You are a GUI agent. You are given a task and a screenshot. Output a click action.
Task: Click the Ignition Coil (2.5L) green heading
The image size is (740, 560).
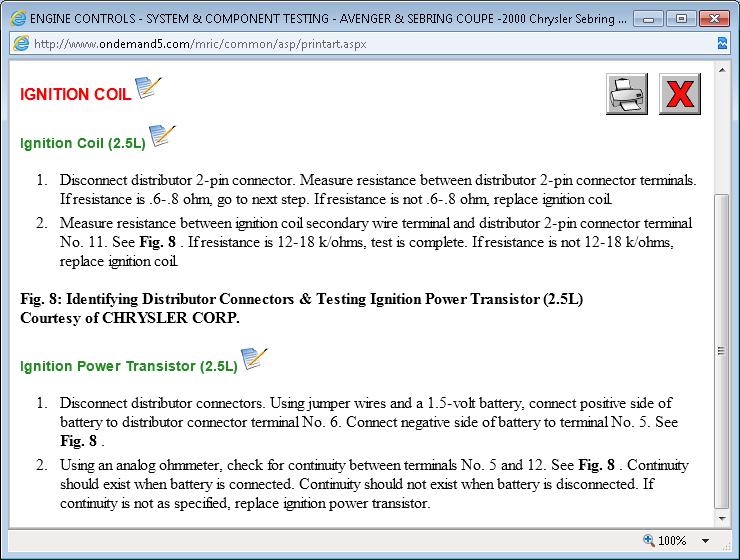pos(83,143)
